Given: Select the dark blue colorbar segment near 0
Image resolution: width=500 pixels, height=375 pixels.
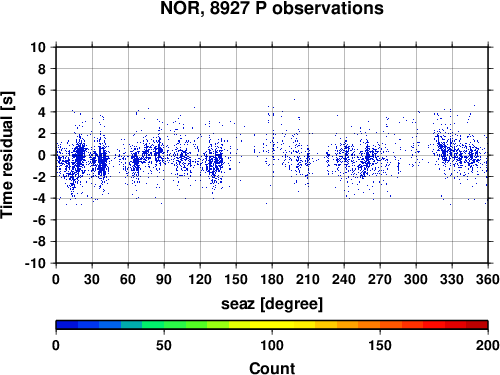Looking at the screenshot, I should (x=67, y=325).
